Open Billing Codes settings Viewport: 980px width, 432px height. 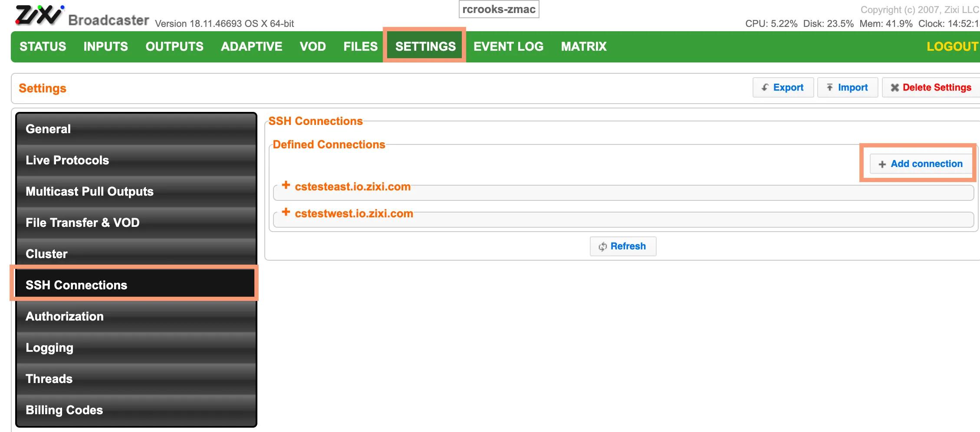(136, 410)
